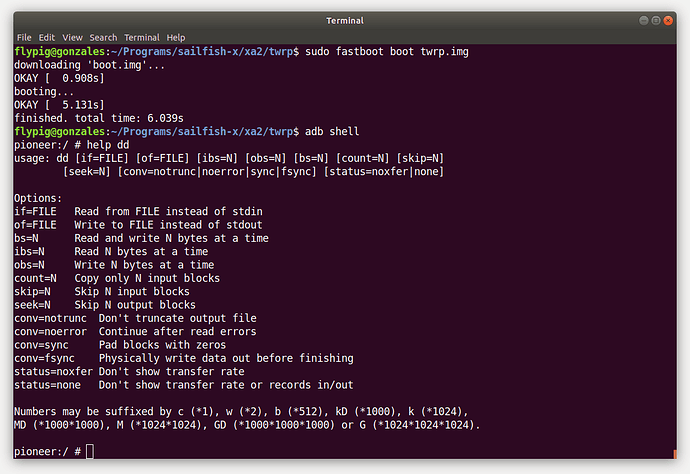Click the Terminal title bar text

[345, 21]
